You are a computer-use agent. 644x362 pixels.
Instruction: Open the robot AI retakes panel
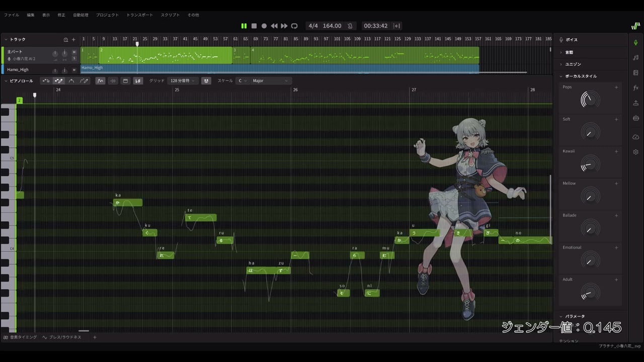click(x=636, y=118)
